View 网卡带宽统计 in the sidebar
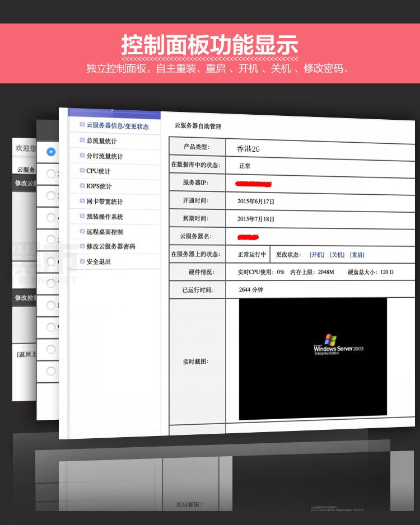 (105, 201)
